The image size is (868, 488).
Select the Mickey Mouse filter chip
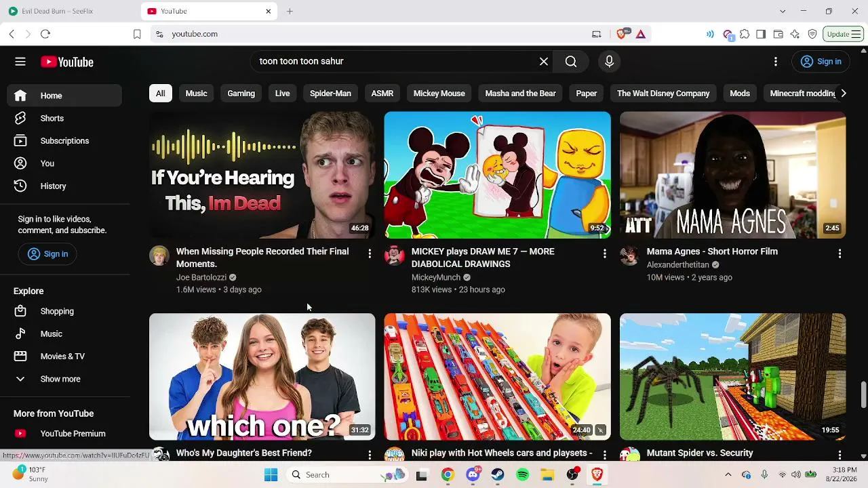point(439,94)
